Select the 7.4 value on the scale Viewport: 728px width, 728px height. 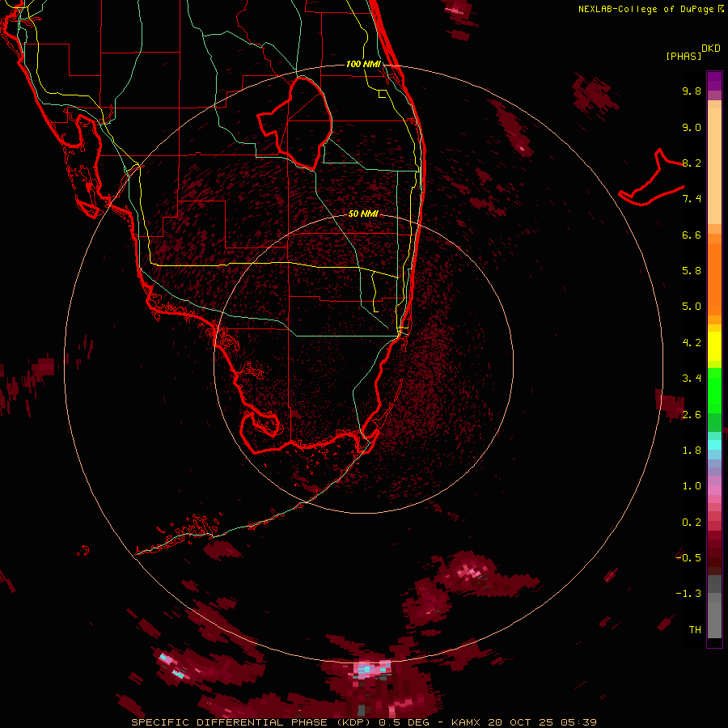(692, 199)
